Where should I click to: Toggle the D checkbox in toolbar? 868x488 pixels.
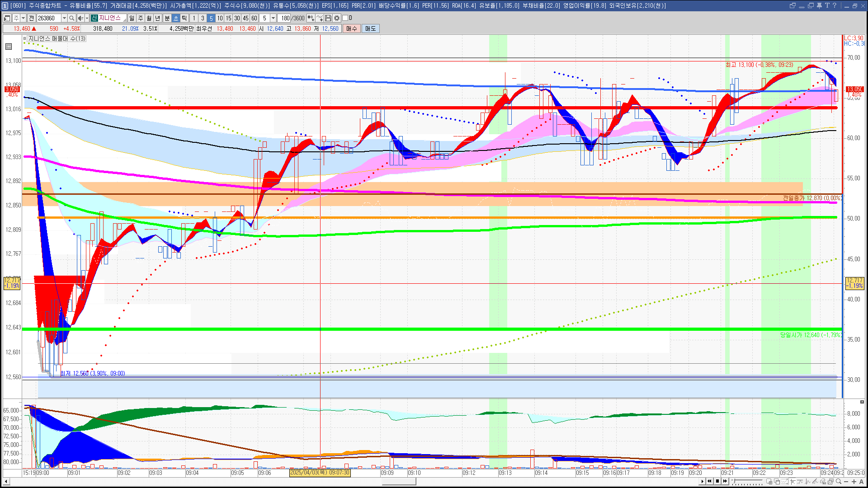coord(345,18)
